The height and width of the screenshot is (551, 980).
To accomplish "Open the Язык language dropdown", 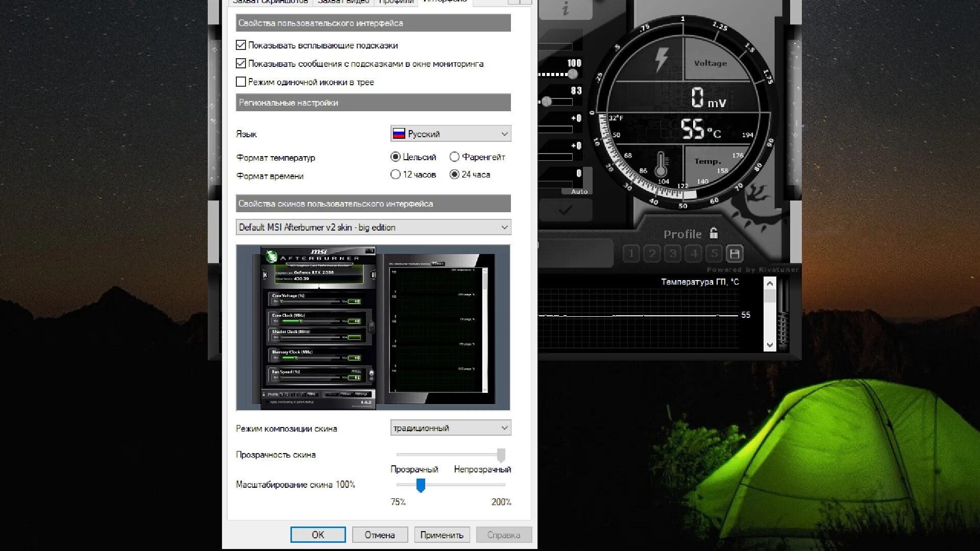I will click(451, 134).
